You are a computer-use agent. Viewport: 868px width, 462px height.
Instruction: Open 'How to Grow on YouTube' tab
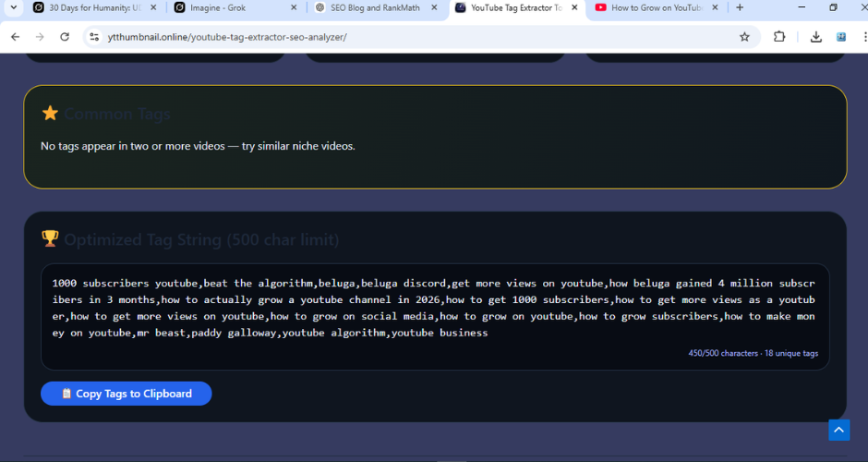[x=657, y=7]
